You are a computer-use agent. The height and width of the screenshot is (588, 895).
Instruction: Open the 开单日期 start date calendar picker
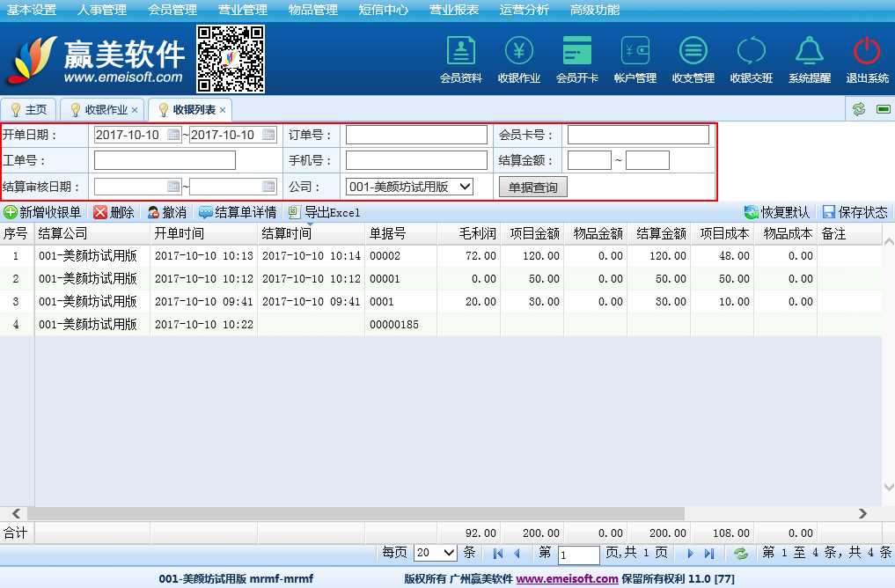173,135
